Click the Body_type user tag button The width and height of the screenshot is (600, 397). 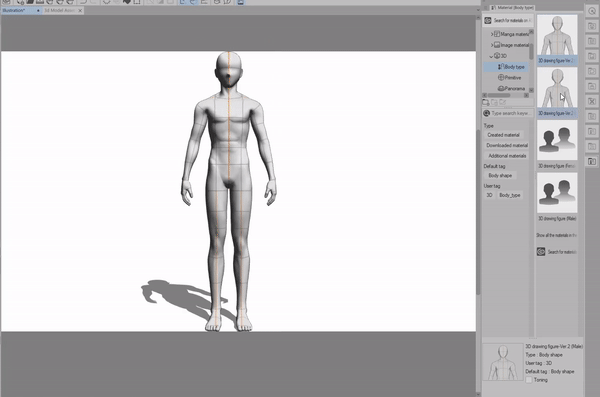pyautogui.click(x=509, y=195)
